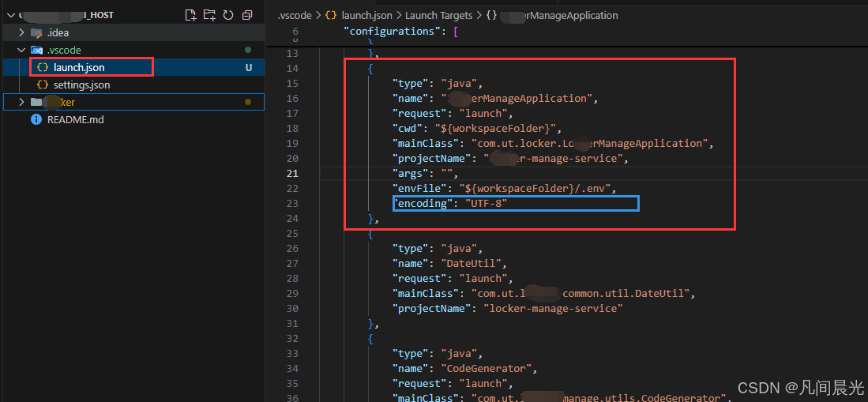Click "projectName": "locker-manage-service" on line 30
Viewport: 868px width, 402px height.
click(x=508, y=309)
